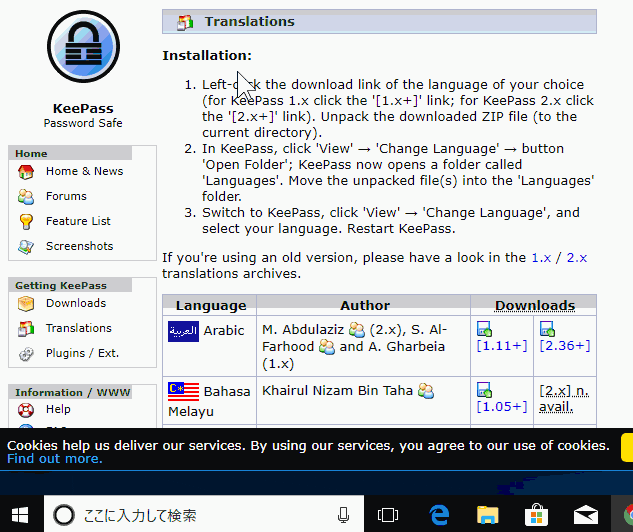Click the KeePass padlock logo
The width and height of the screenshot is (633, 532).
click(83, 46)
